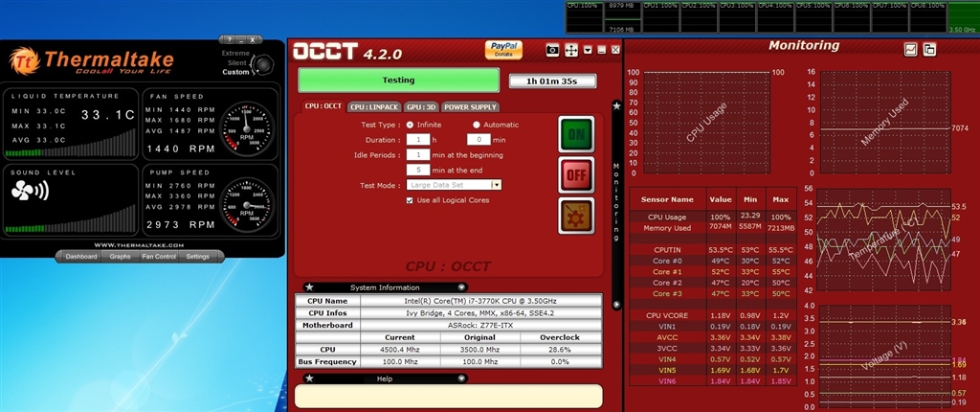Choose the Custom mode label
This screenshot has width=980, height=412.
pos(235,72)
